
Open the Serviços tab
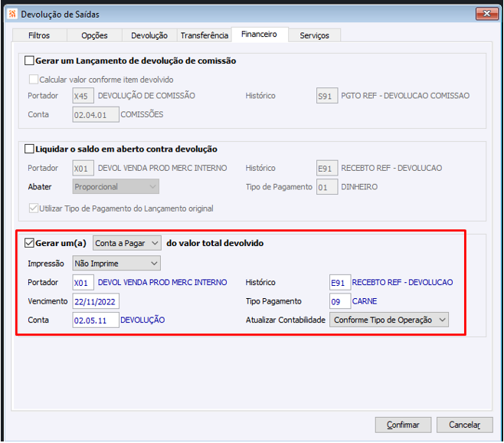pos(314,35)
